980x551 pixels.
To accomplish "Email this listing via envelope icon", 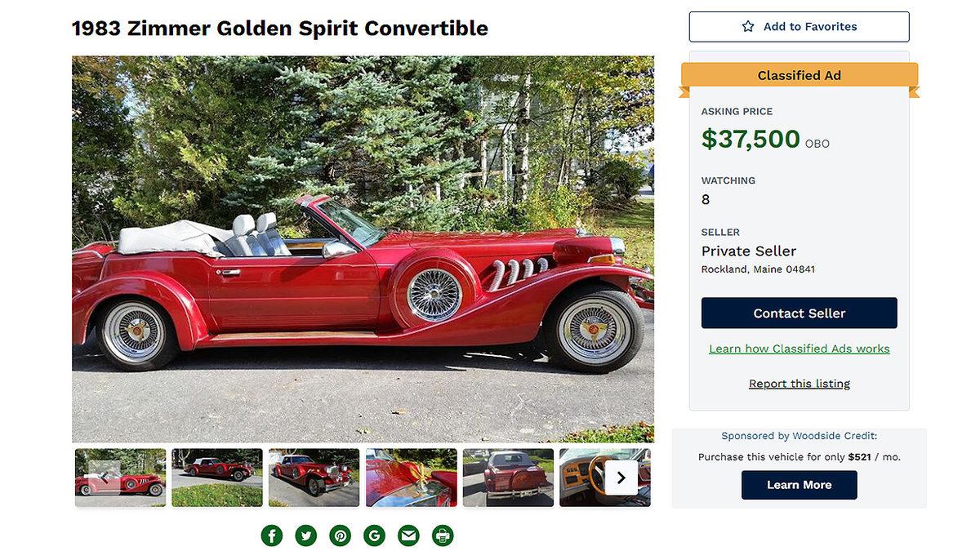I will coord(408,535).
